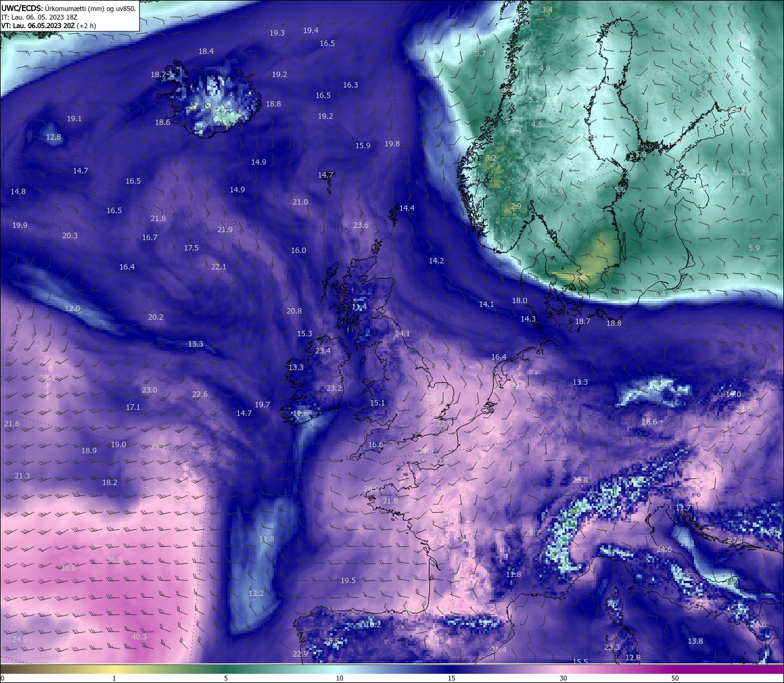
Task: Pick the map value 19.9
Action: coord(20,225)
